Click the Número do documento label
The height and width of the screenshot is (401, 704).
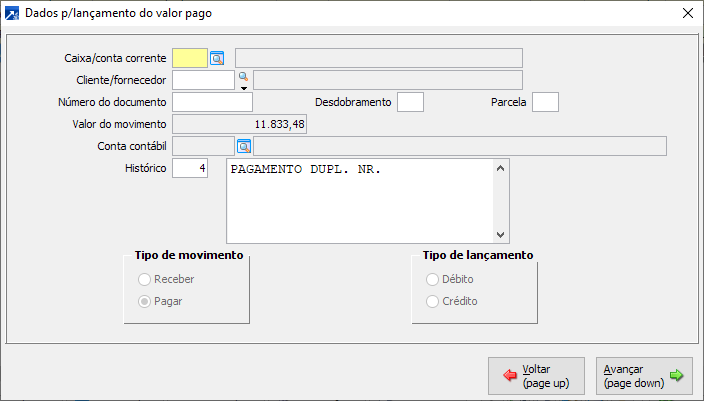(x=112, y=102)
